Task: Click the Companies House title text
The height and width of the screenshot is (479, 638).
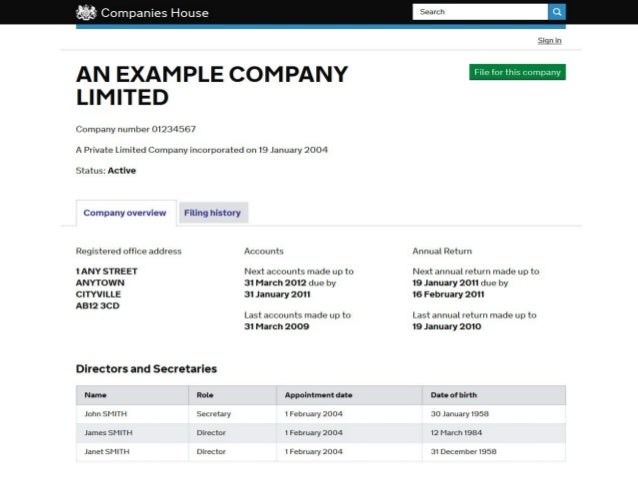Action: tap(155, 13)
